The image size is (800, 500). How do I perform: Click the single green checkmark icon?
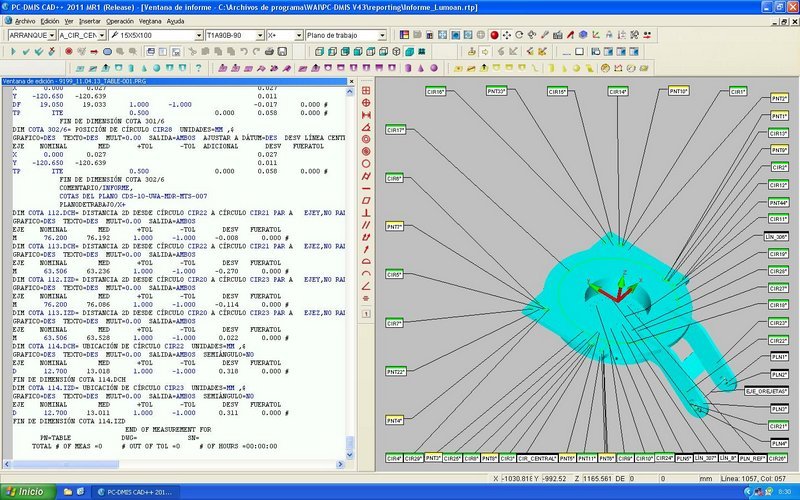click(x=26, y=52)
